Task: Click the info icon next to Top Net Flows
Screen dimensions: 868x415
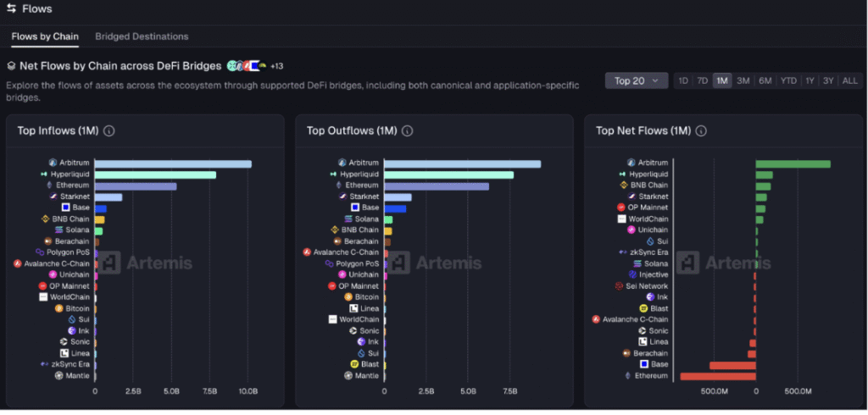Action: tap(701, 131)
